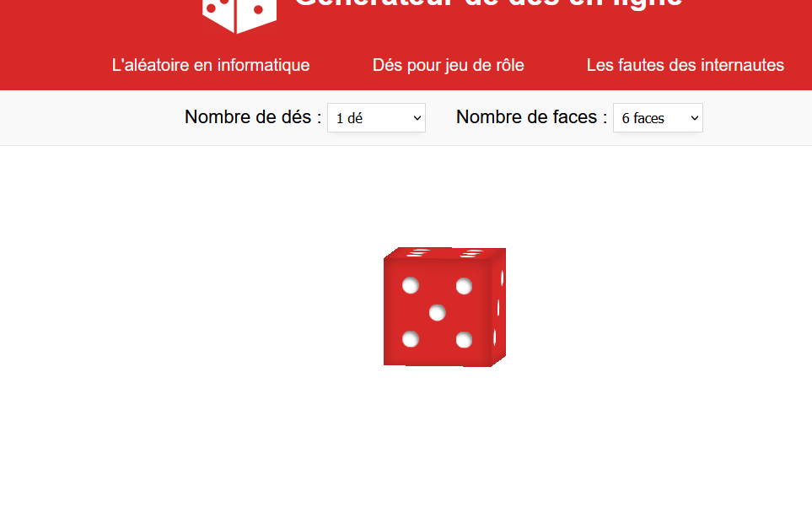Viewport: 812px width, 518px height.
Task: Open Les fautes des internautes link
Action: coord(686,65)
